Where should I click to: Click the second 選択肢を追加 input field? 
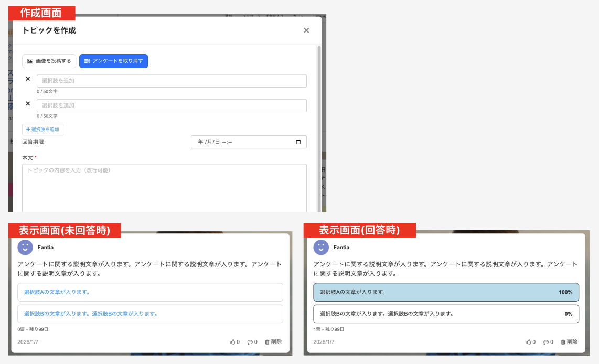coord(172,105)
